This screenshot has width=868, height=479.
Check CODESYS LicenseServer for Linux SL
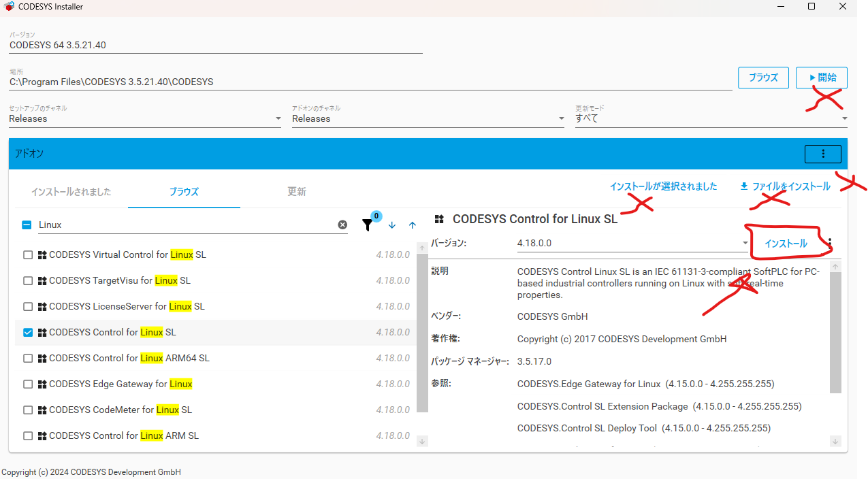28,307
